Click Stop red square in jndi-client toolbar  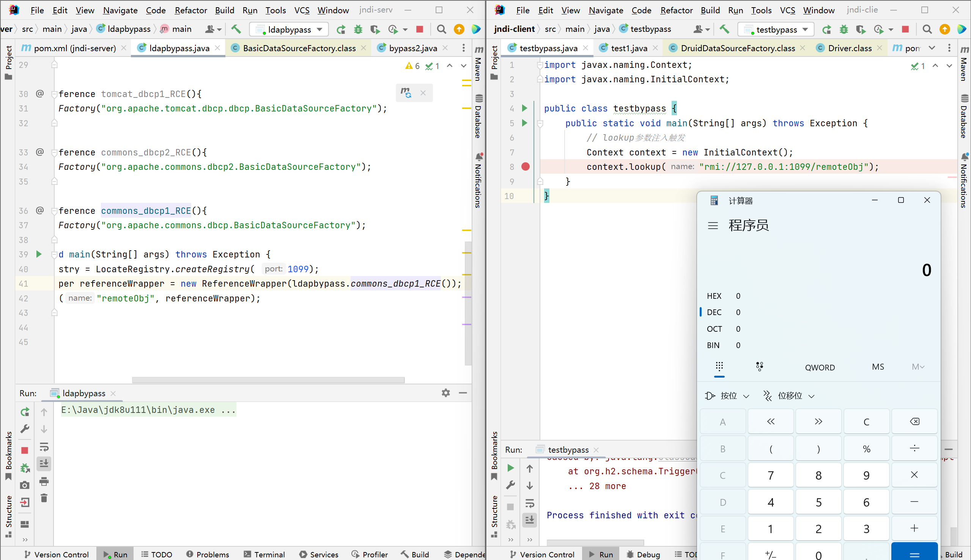tap(906, 29)
